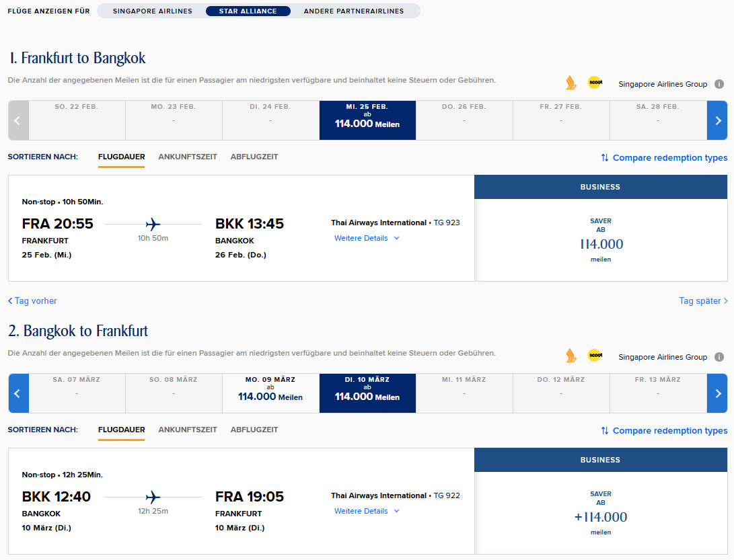Viewport: 734px width, 560px height.
Task: Expand Weitere Details for flight TG 923
Action: click(x=361, y=238)
